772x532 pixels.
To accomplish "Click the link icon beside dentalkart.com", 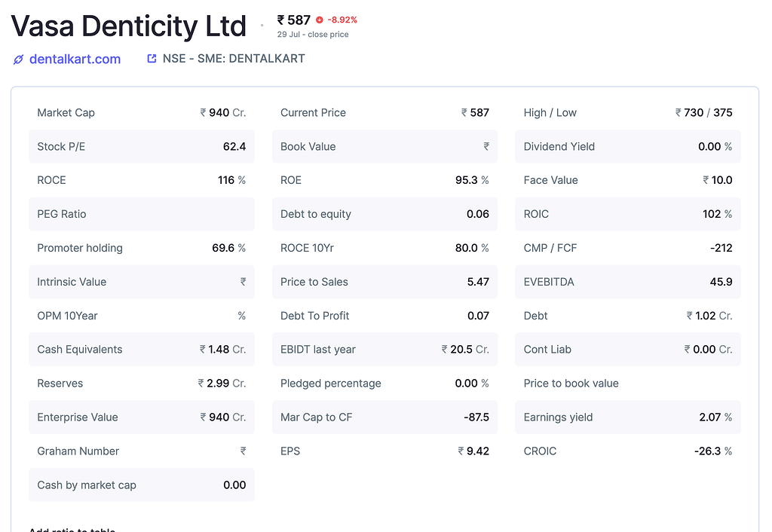I will 18,59.
